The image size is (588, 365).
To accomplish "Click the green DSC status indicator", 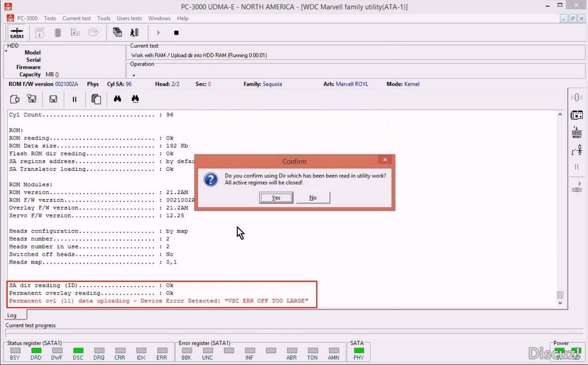I will point(78,351).
